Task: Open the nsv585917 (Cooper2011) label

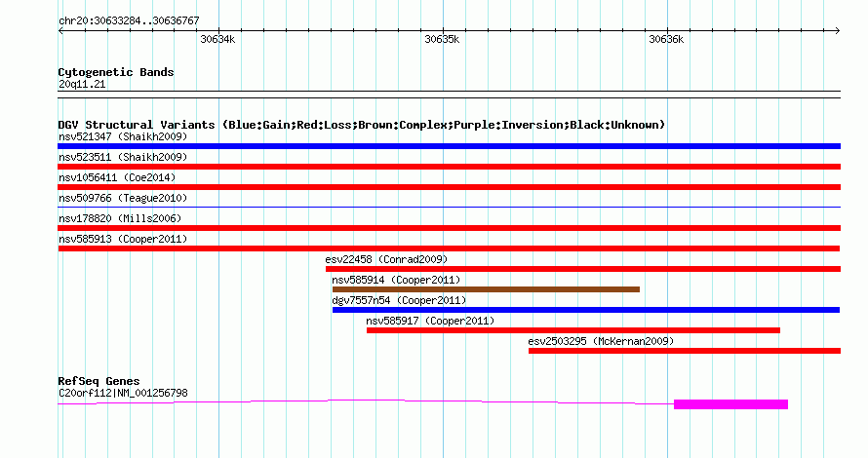Action: pyautogui.click(x=430, y=321)
